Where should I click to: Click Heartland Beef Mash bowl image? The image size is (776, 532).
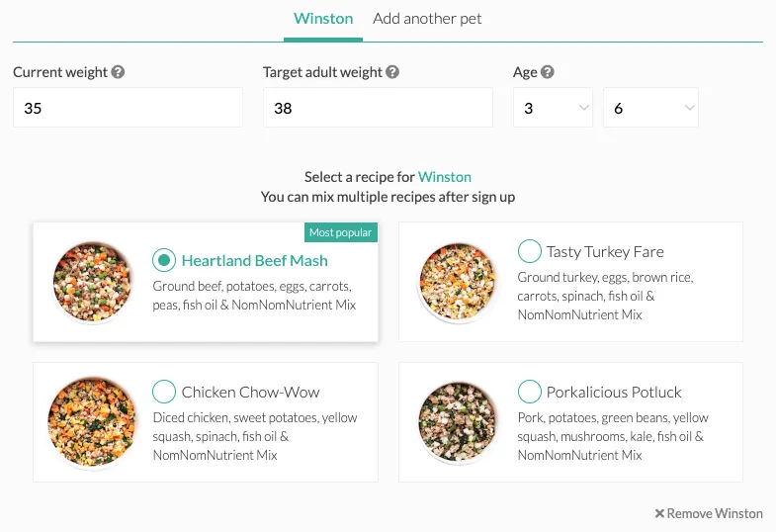click(x=92, y=281)
